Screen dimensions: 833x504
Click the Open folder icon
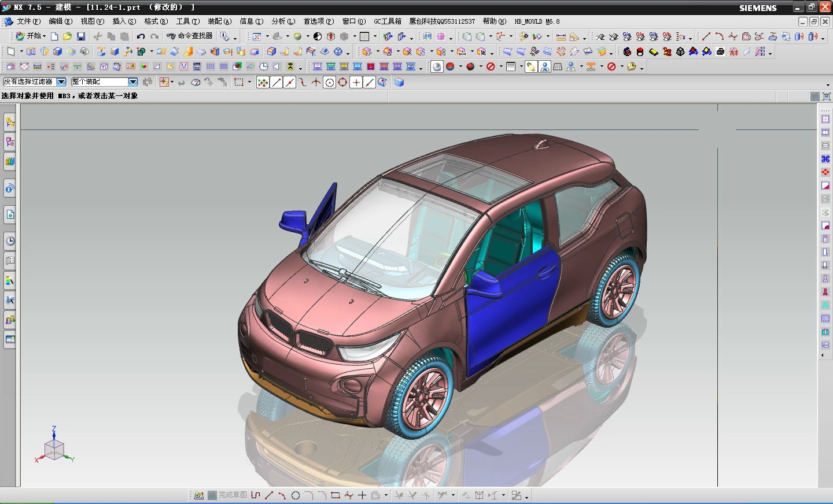click(x=68, y=36)
